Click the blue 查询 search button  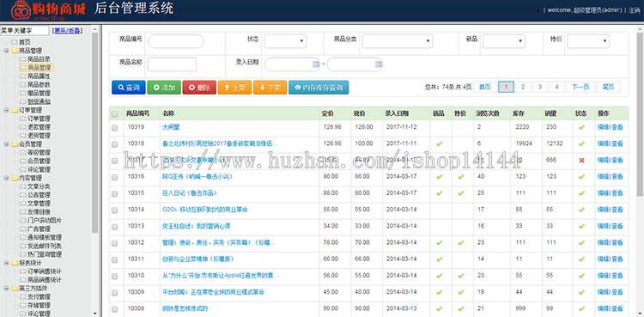click(x=129, y=87)
